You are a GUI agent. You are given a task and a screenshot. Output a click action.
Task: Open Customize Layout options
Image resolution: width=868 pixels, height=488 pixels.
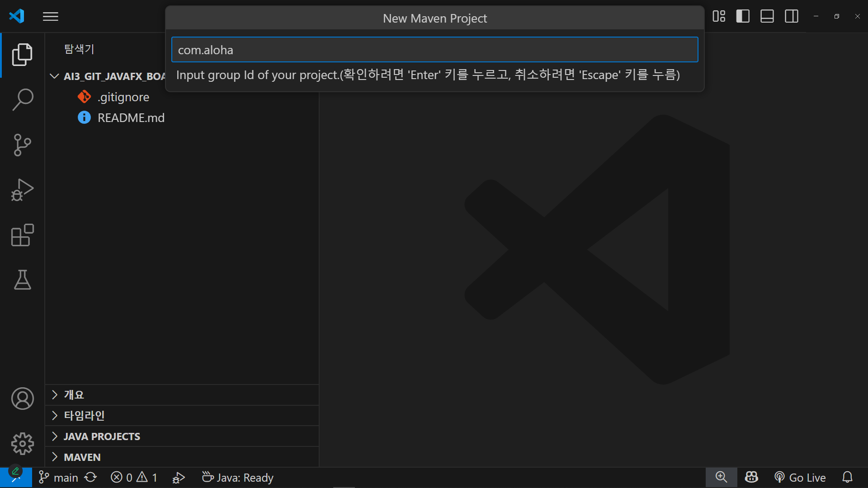click(x=719, y=16)
